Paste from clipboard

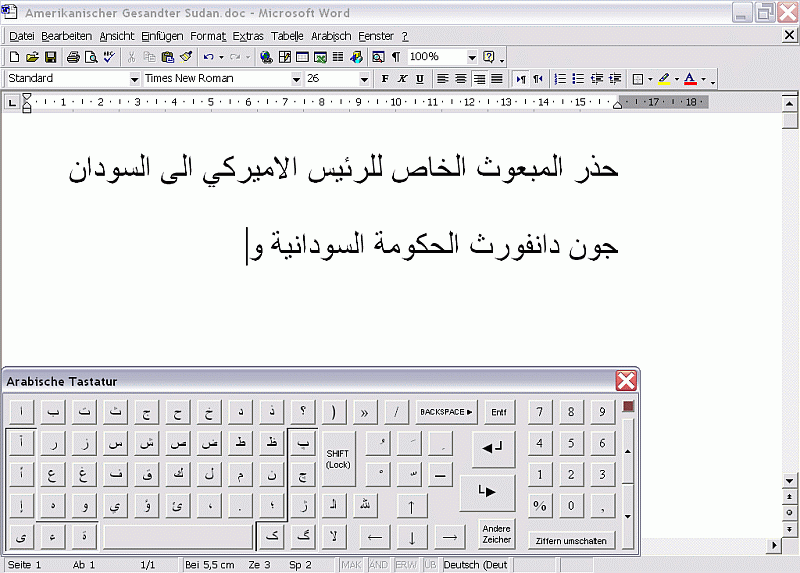point(167,57)
